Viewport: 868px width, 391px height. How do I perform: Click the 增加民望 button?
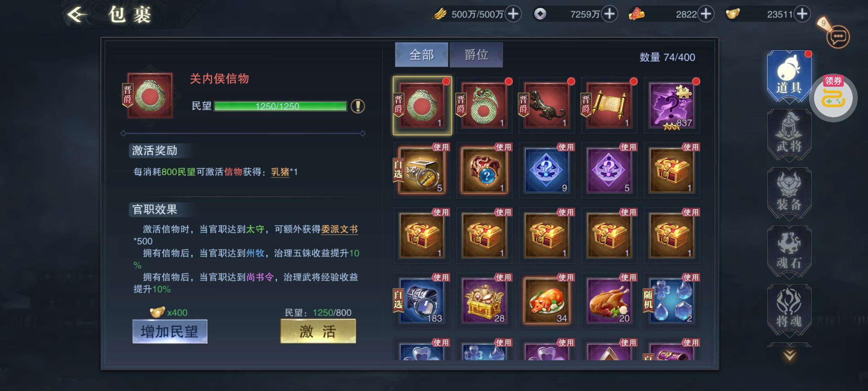pyautogui.click(x=170, y=331)
